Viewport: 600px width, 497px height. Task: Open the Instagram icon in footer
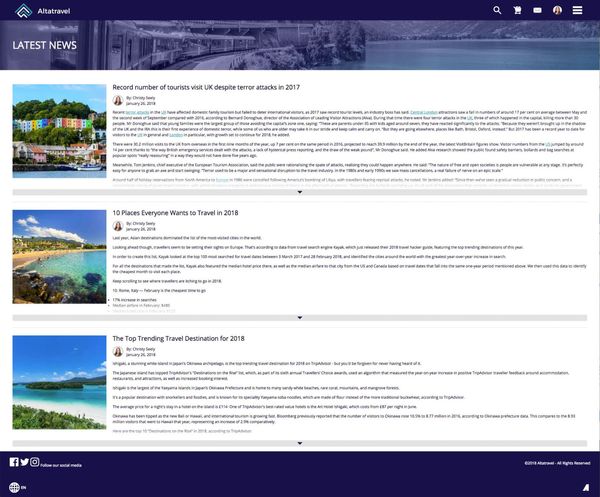(x=34, y=462)
